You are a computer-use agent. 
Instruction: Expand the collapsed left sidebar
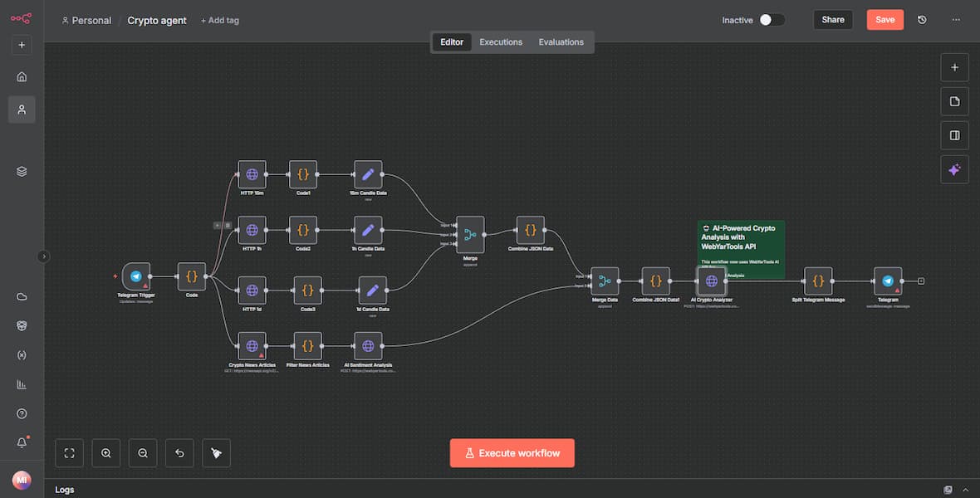[x=44, y=256]
